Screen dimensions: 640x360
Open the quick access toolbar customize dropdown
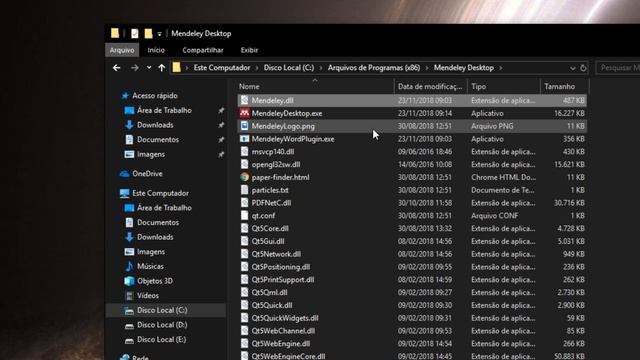pyautogui.click(x=160, y=34)
